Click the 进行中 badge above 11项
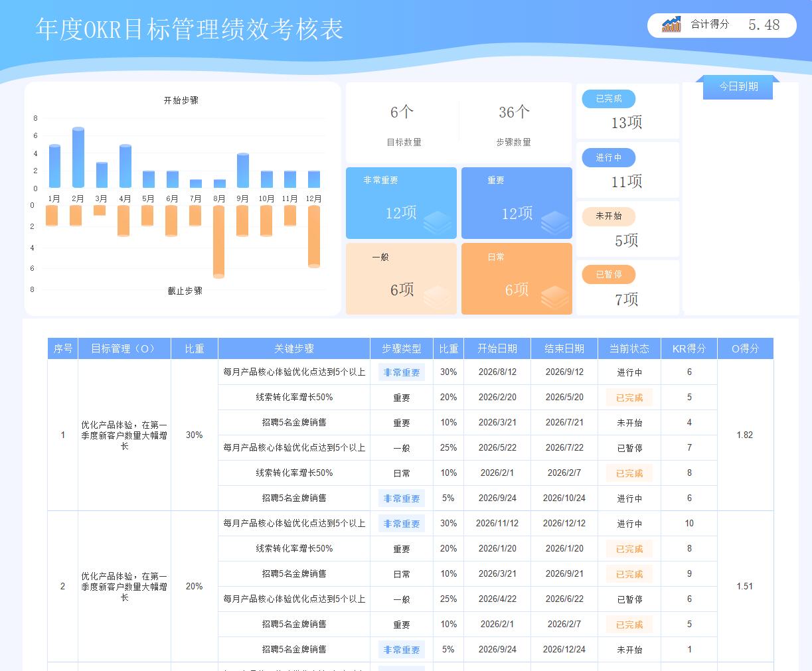The width and height of the screenshot is (812, 671). click(x=609, y=158)
